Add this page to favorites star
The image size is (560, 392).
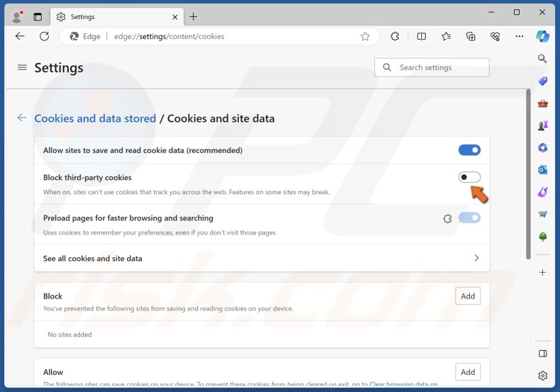coord(364,36)
